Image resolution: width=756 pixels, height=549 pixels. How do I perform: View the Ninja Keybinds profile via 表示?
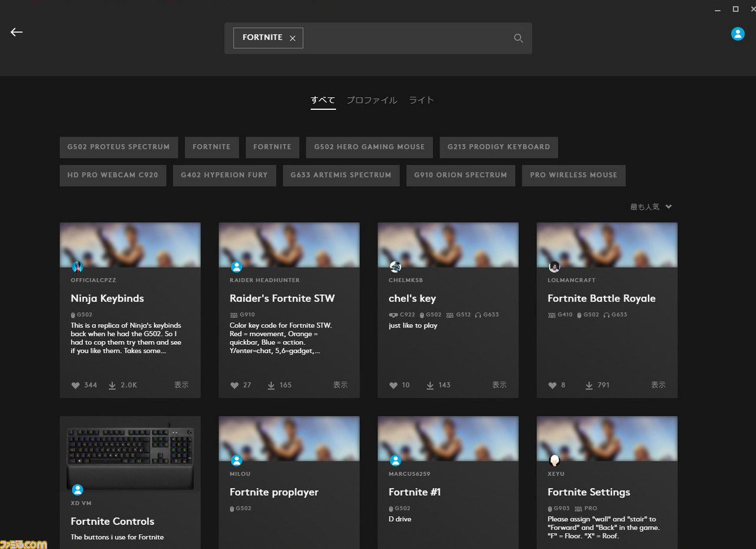coord(181,385)
